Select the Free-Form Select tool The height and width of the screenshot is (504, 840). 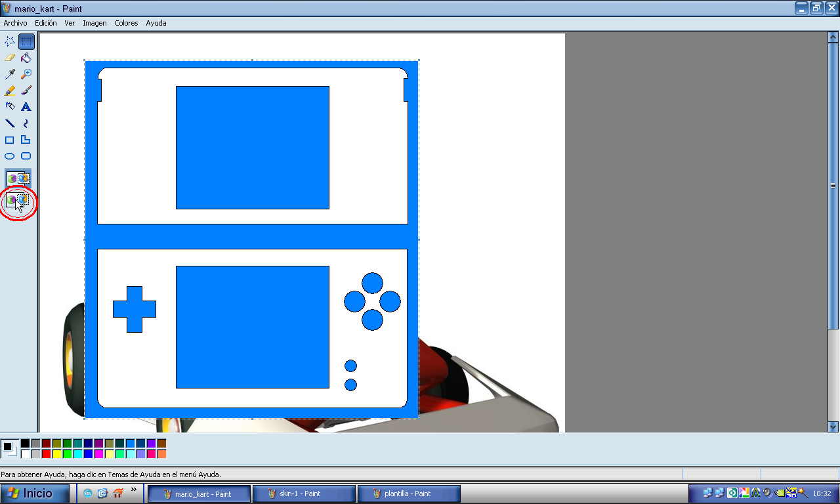10,41
